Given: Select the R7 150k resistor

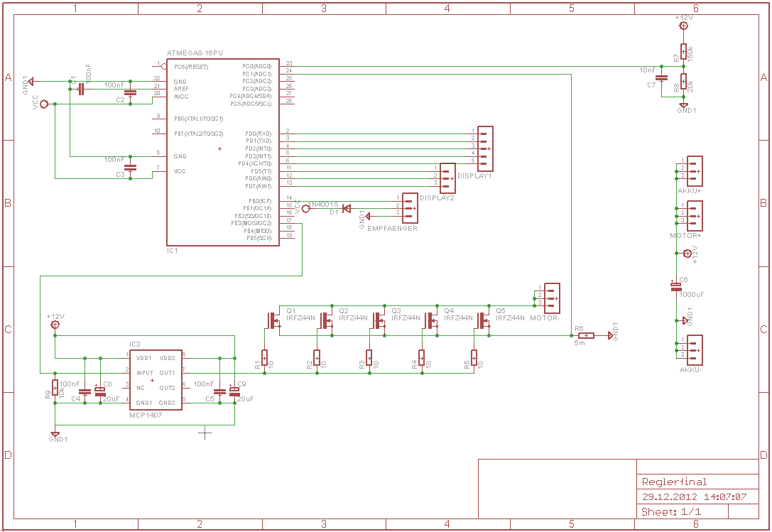Looking at the screenshot, I should [683, 51].
